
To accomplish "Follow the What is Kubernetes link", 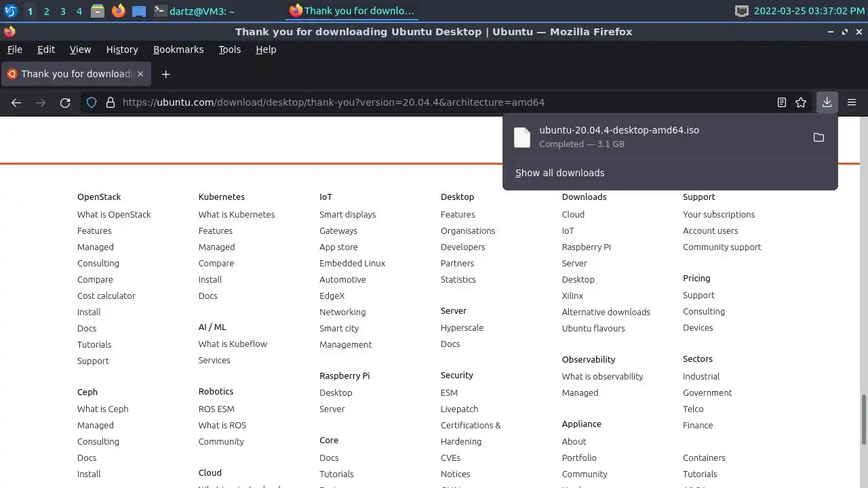I will tap(237, 214).
